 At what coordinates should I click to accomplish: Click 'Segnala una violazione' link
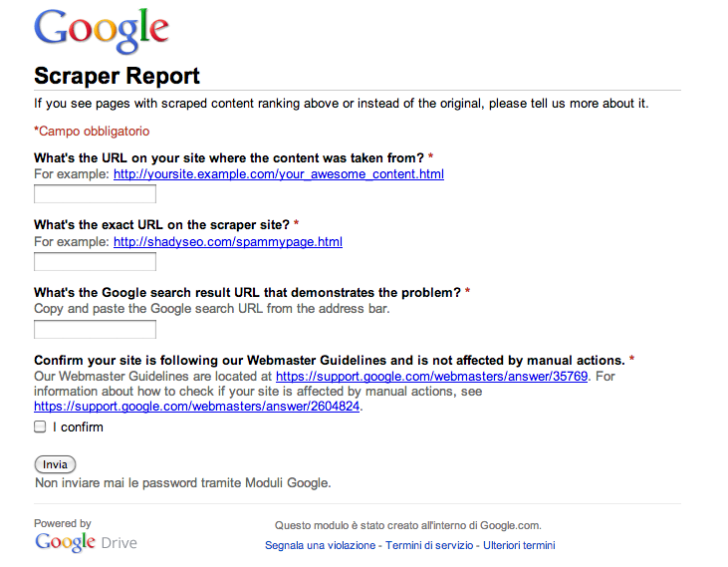320,545
